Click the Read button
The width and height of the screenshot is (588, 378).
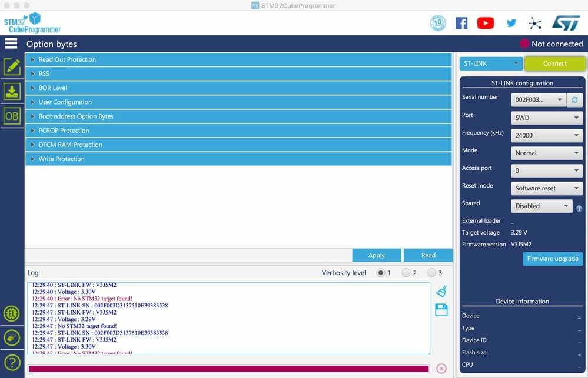pos(428,255)
